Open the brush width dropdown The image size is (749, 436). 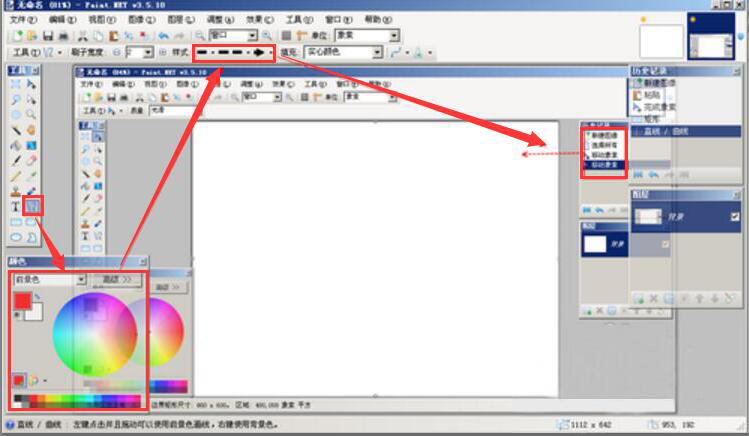click(149, 53)
